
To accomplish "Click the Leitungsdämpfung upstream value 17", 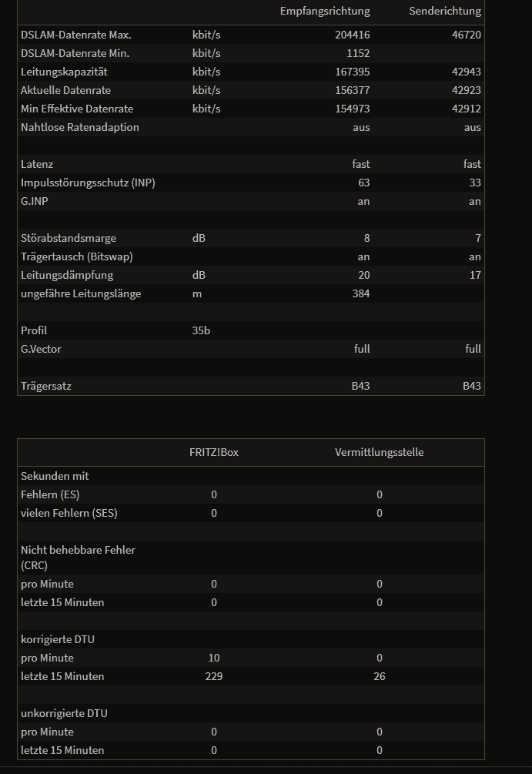I will 475,275.
